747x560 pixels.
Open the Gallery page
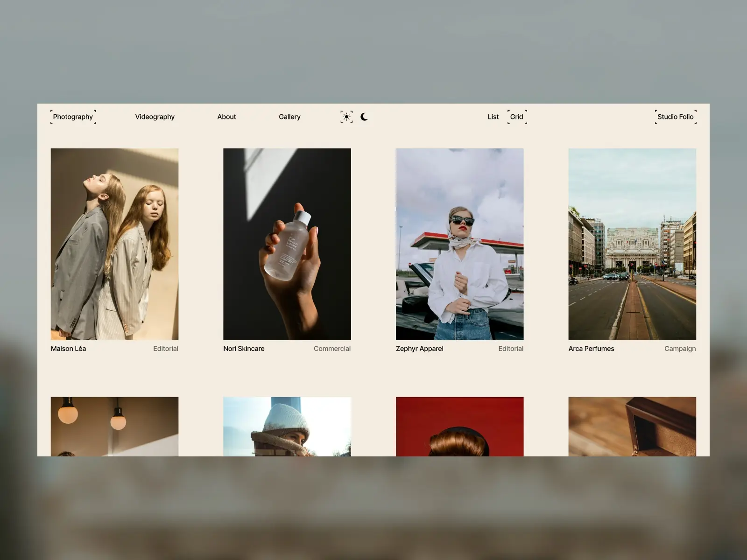[x=289, y=117]
